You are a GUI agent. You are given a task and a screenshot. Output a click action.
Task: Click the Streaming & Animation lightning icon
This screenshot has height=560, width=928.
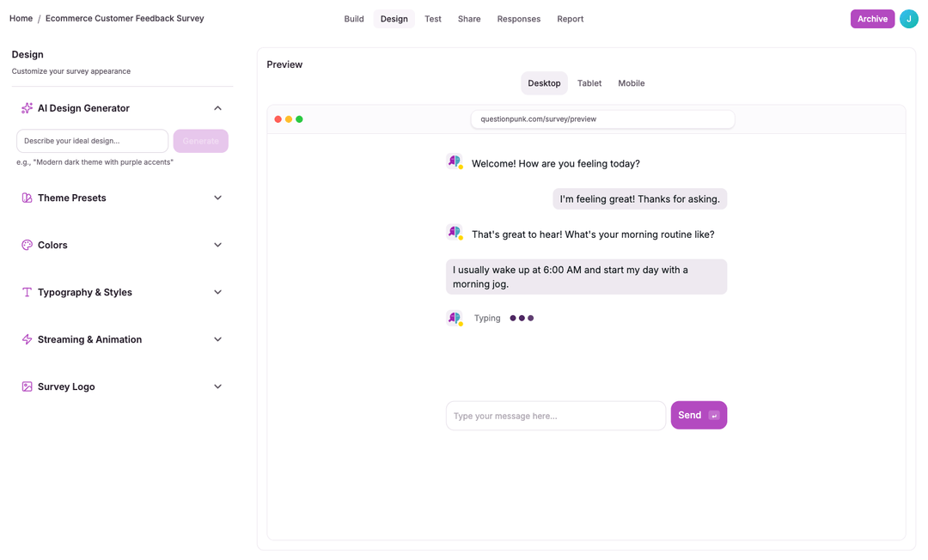click(x=27, y=339)
